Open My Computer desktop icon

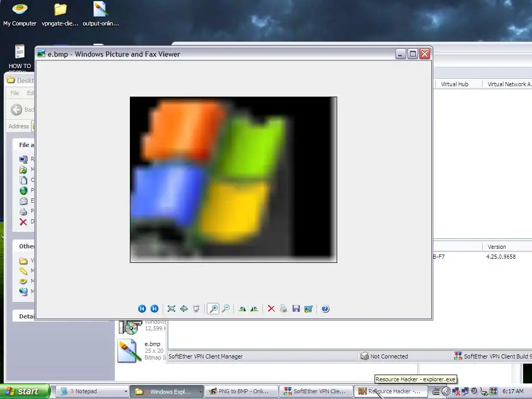tap(20, 14)
